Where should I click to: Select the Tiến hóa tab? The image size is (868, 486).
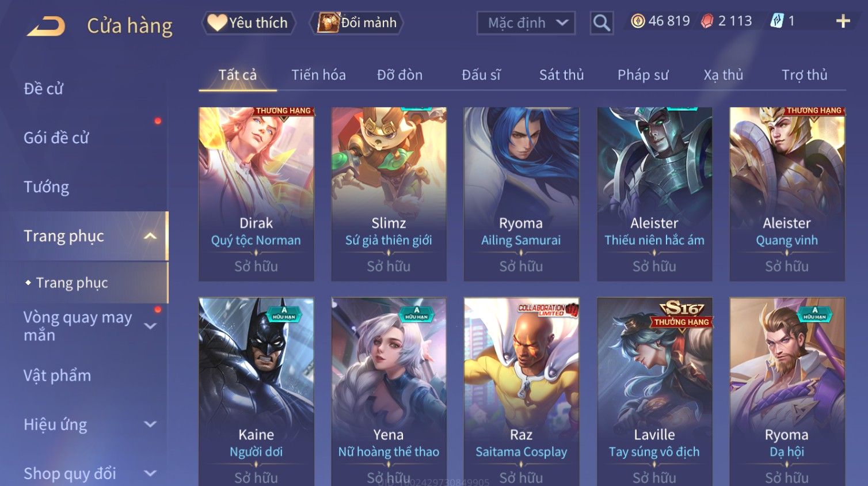click(x=318, y=75)
